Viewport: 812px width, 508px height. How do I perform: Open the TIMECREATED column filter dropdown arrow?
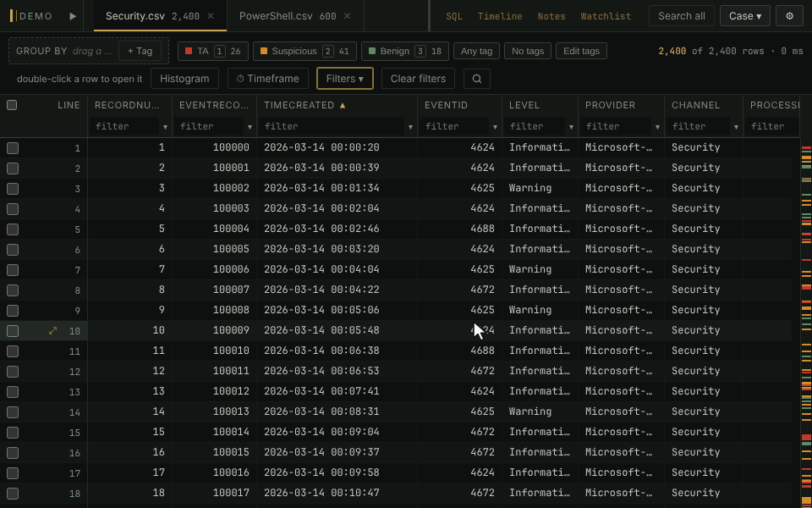click(x=411, y=126)
